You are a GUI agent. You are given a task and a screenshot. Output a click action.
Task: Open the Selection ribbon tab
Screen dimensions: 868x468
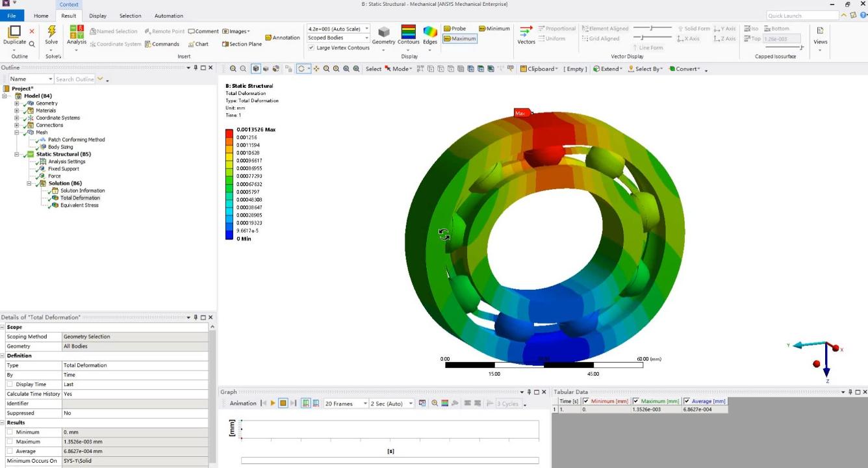130,16
